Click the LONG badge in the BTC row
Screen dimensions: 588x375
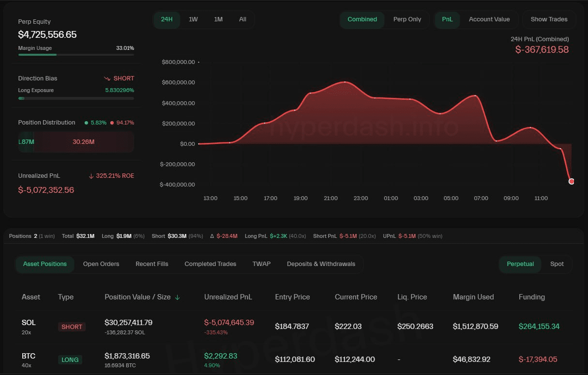(70, 360)
